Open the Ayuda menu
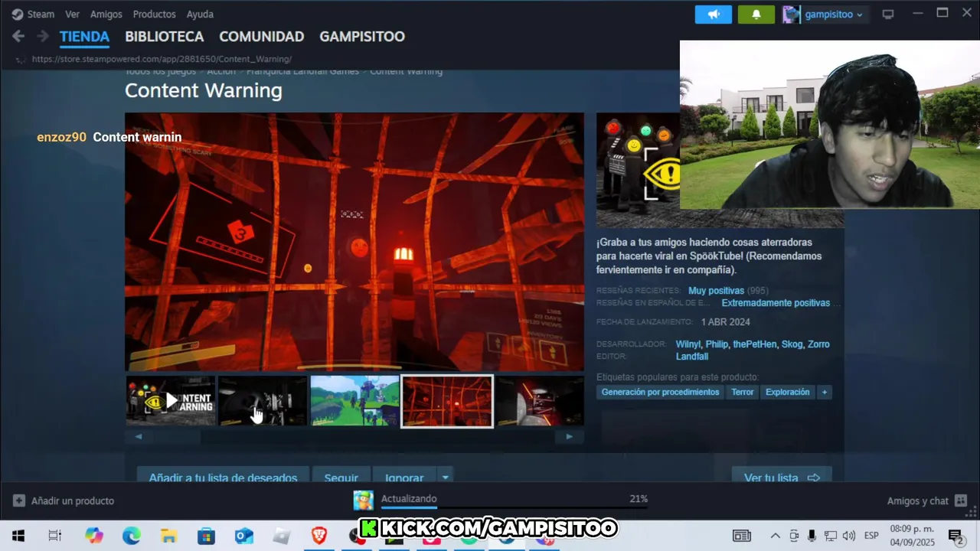 200,14
